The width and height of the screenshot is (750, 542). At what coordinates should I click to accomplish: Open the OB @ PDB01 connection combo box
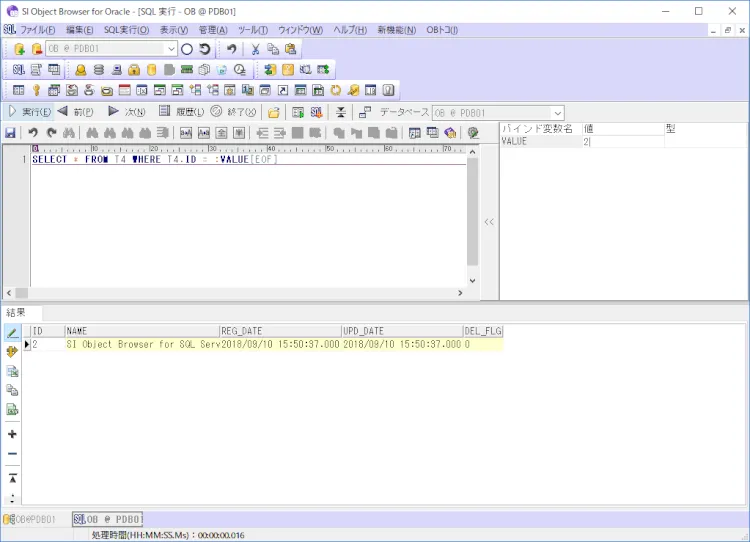pyautogui.click(x=111, y=49)
